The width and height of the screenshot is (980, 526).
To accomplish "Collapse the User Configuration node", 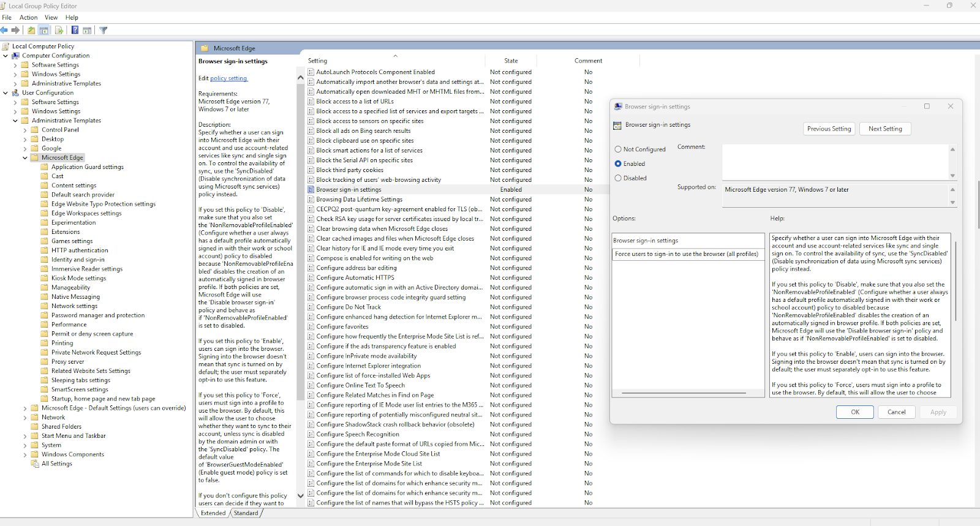I will tap(6, 92).
